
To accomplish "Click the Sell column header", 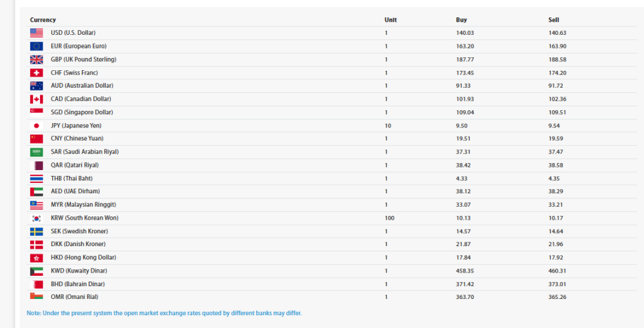I will pyautogui.click(x=554, y=20).
